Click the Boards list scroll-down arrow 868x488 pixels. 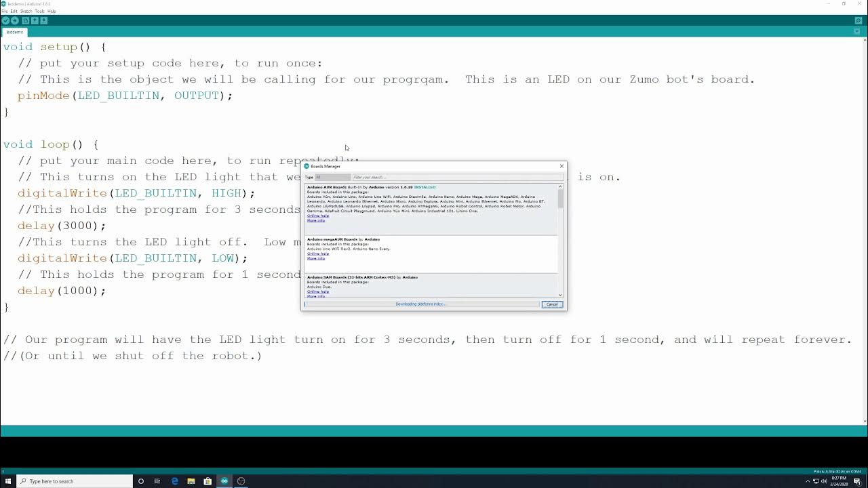tap(560, 295)
